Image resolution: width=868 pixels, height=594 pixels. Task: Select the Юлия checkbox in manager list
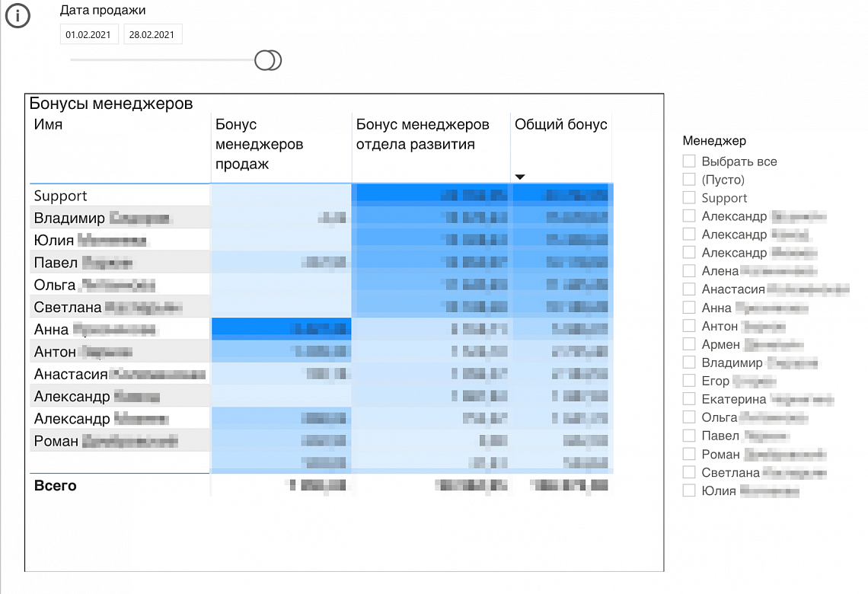tap(689, 490)
